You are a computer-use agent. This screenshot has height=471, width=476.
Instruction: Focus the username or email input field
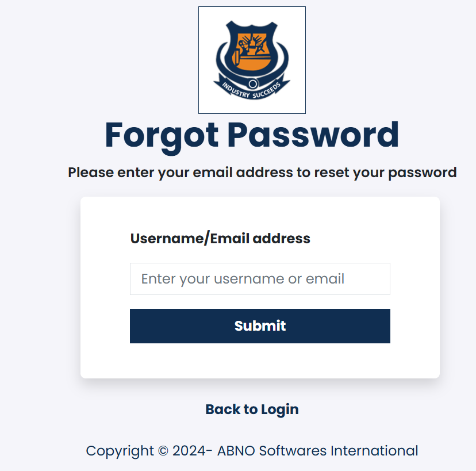pyautogui.click(x=260, y=279)
